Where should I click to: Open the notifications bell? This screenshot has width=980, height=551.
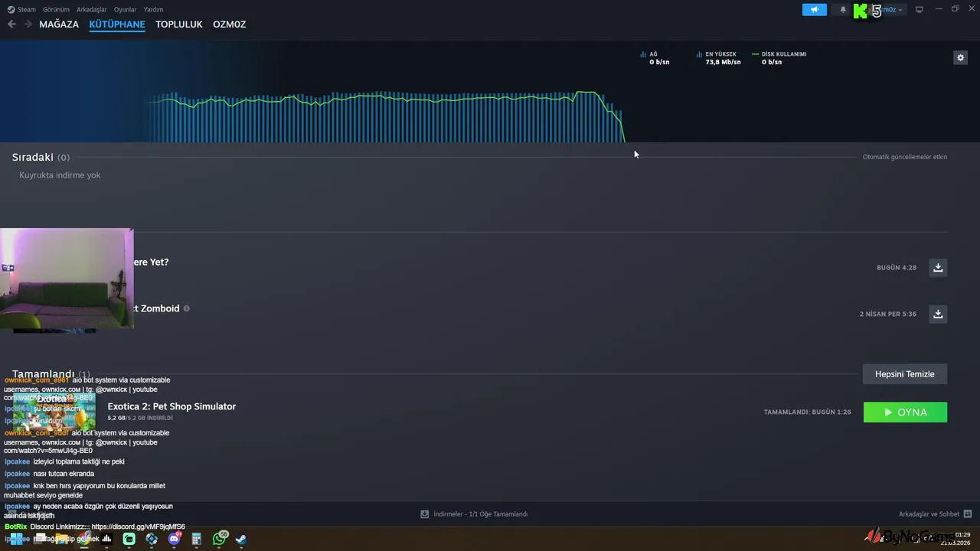coord(843,10)
